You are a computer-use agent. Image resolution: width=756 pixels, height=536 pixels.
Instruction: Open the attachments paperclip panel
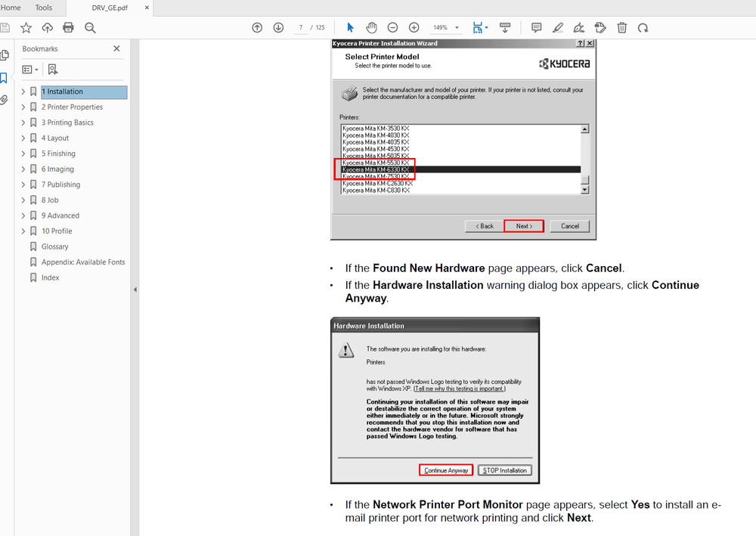[x=4, y=100]
